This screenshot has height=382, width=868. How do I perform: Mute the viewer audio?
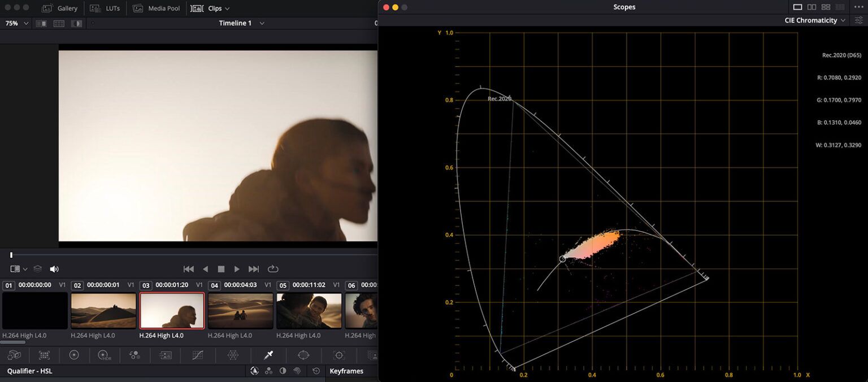(x=54, y=268)
